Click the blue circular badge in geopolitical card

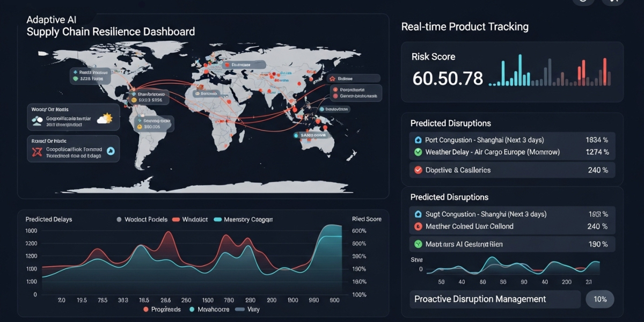point(111,151)
